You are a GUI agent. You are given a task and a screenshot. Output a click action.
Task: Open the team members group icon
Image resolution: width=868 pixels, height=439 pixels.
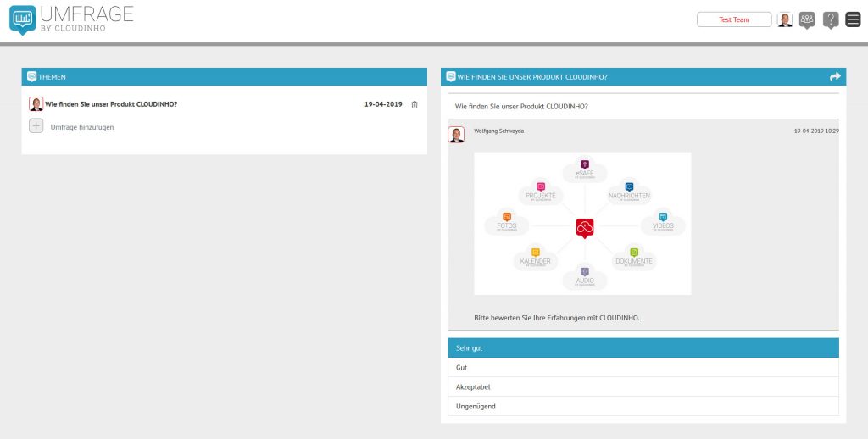[807, 20]
